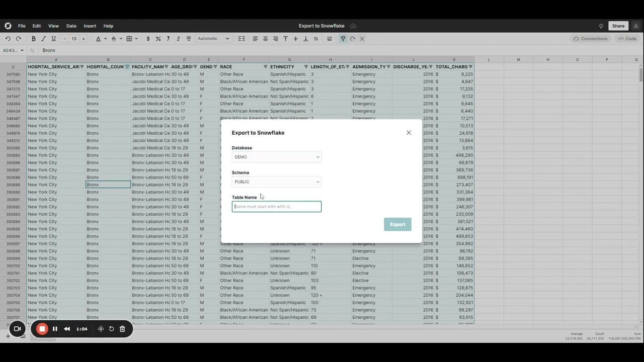
Task: Open the Code panel
Action: coord(627,39)
